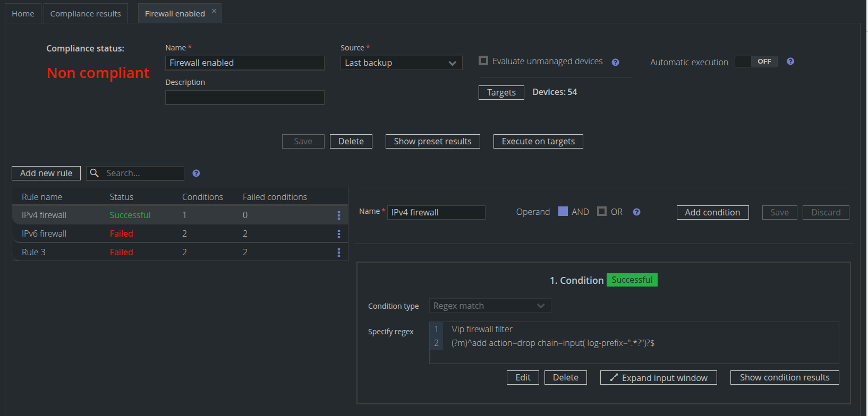868x416 pixels.
Task: Click into the Description input field
Action: click(244, 98)
